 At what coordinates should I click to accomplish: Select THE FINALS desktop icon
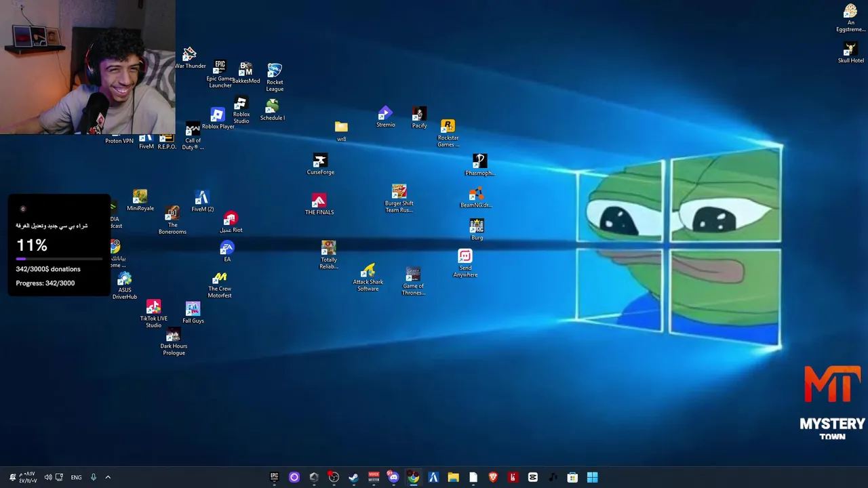tap(319, 205)
